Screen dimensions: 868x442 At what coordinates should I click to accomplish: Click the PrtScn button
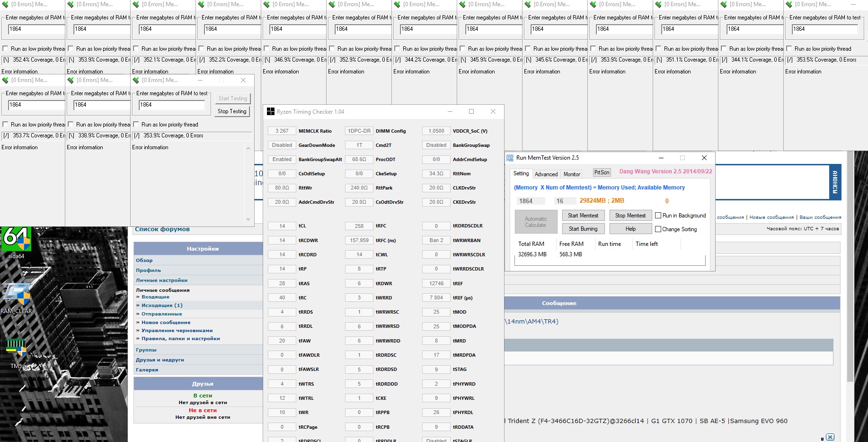click(x=602, y=172)
